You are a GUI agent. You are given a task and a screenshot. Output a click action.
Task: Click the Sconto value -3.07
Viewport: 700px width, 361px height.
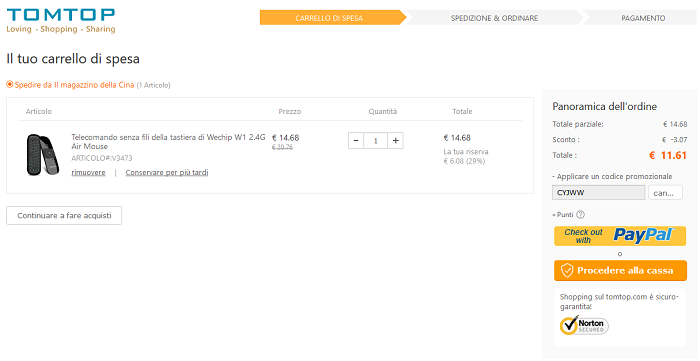point(675,140)
